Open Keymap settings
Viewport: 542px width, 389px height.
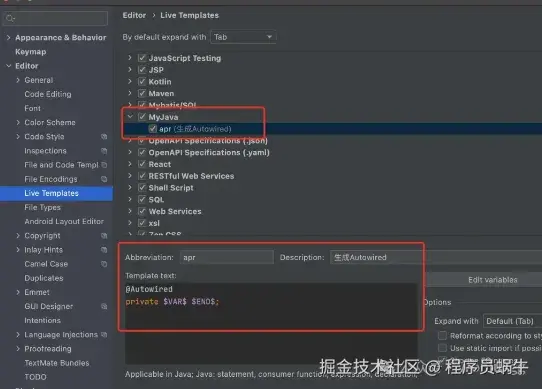click(x=30, y=52)
